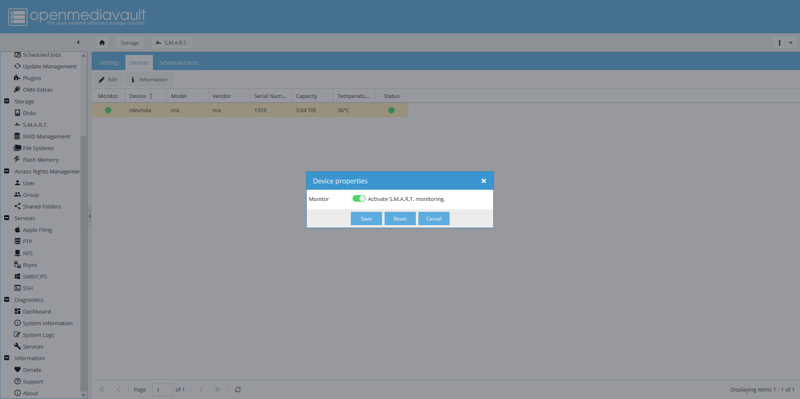Open the vertical dots options menu
The image size is (800, 399).
tap(780, 43)
